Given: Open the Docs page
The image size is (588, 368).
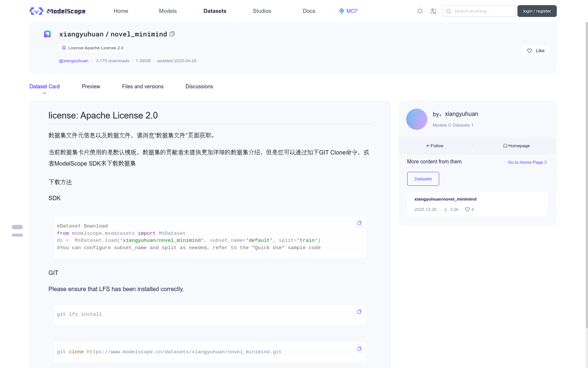Looking at the screenshot, I should point(309,11).
